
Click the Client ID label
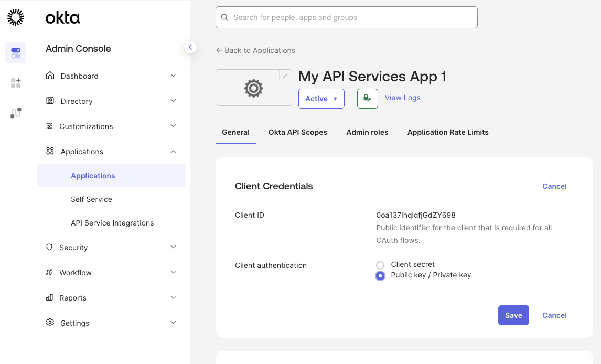(x=250, y=215)
